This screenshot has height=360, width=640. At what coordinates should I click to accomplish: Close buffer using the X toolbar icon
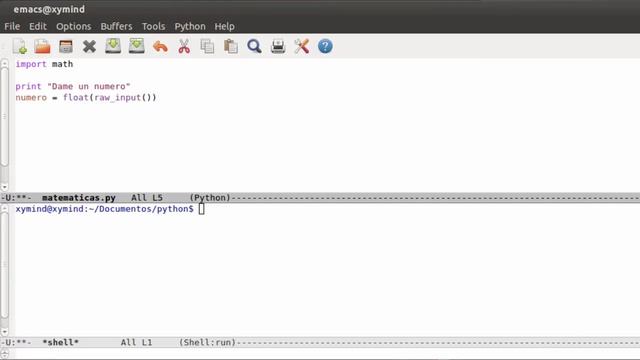point(89,46)
